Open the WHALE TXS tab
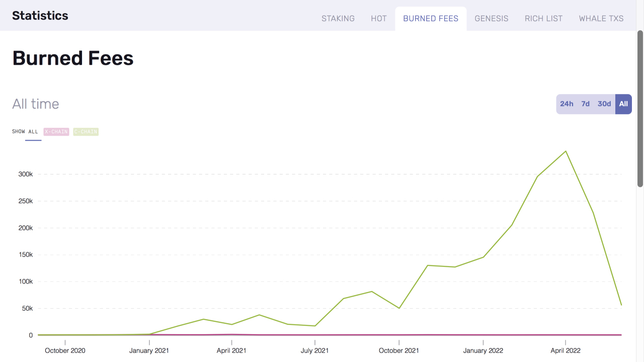644x362 pixels. click(601, 19)
